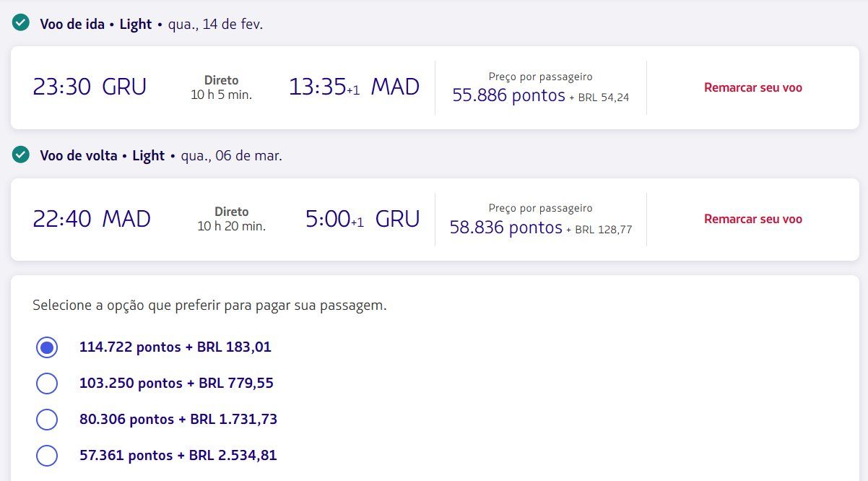Click the Direto 10 h 20 min duration
Viewport: 868px width, 481px height.
coord(231,219)
